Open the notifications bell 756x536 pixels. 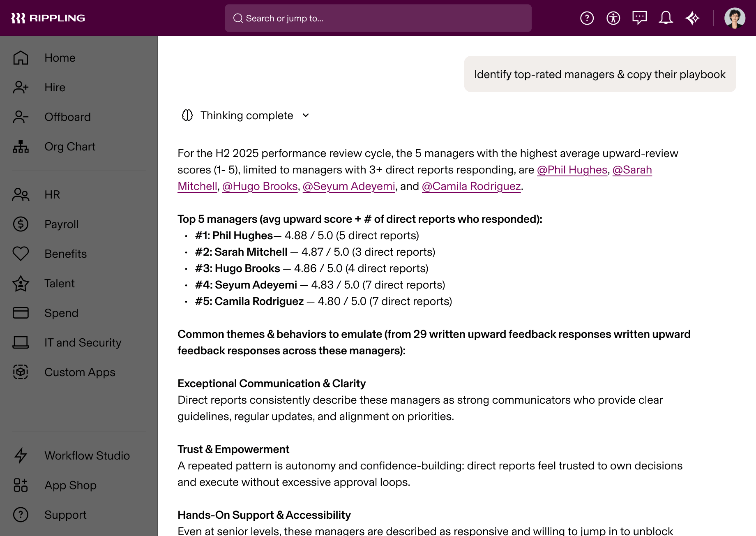(666, 18)
